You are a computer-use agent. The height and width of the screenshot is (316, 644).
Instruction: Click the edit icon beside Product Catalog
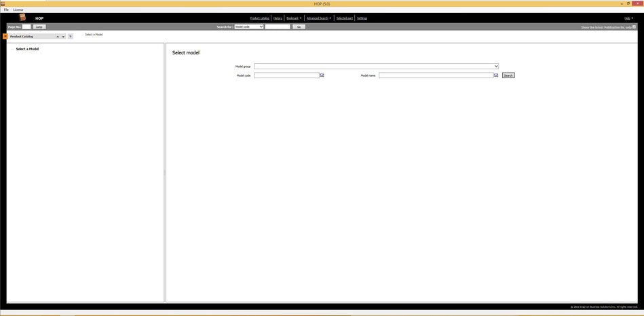click(70, 37)
